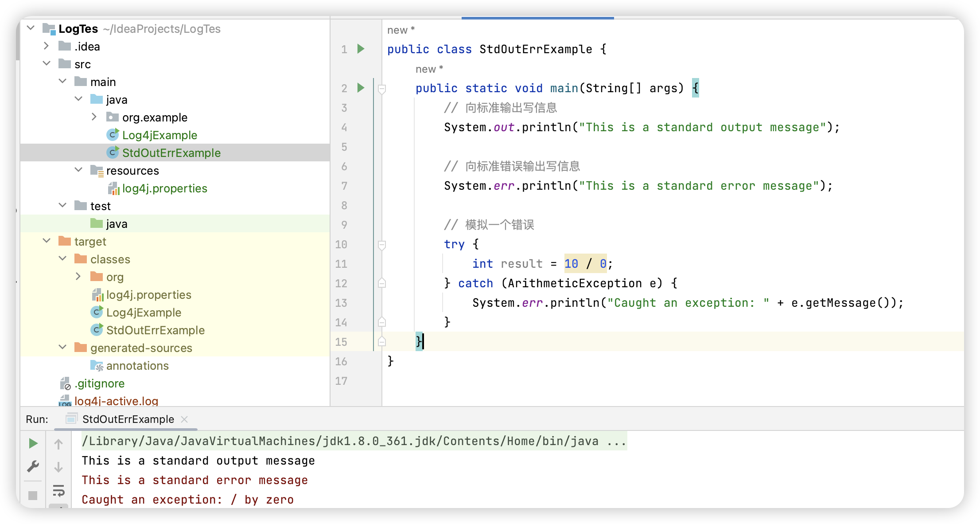Expand the org.example package node
The height and width of the screenshot is (524, 980).
pyautogui.click(x=94, y=117)
